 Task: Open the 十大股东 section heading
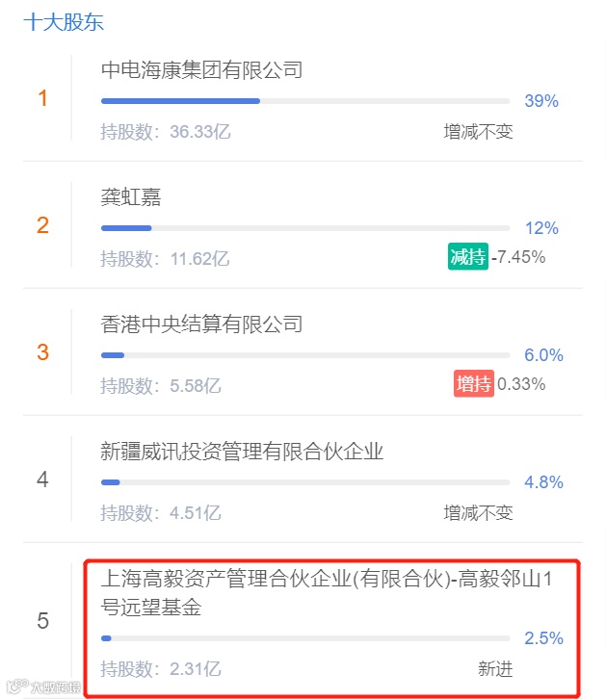(x=64, y=22)
